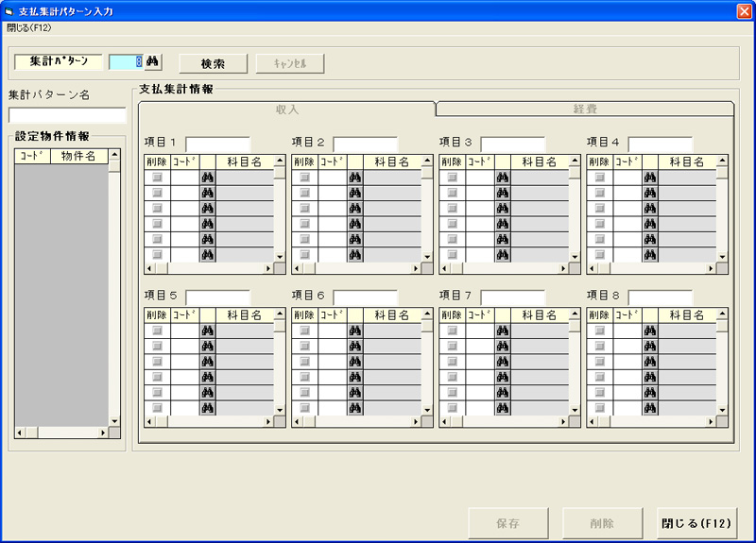
Task: Click right scroll arrow of 項目3 grid
Action: pos(563,268)
